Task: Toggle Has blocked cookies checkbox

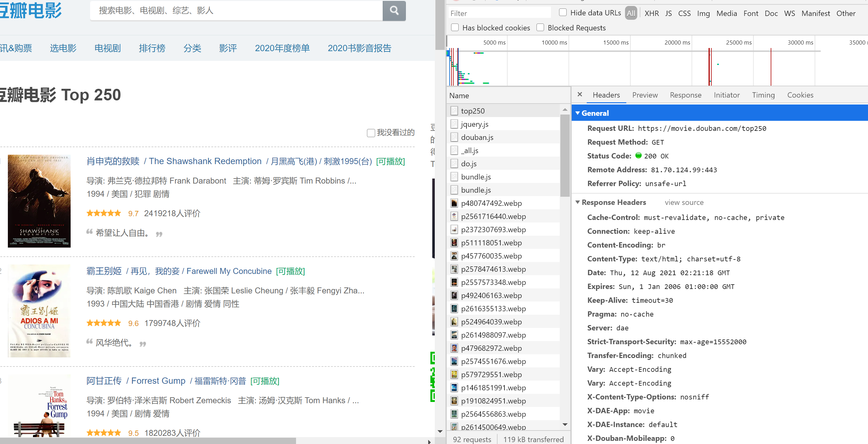Action: (455, 28)
